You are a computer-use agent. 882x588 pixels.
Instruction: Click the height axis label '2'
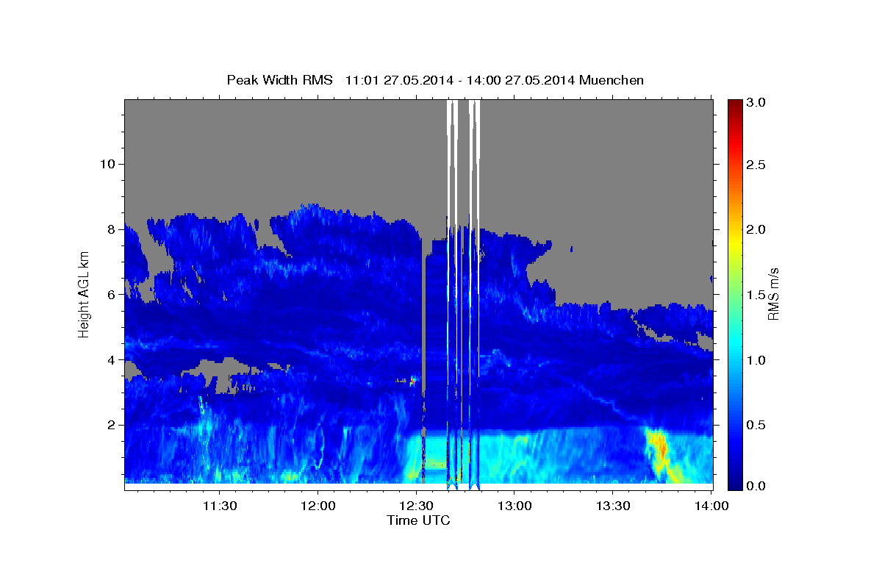[x=110, y=425]
